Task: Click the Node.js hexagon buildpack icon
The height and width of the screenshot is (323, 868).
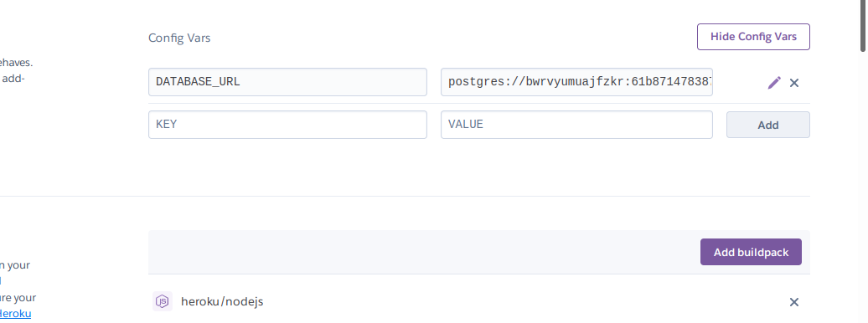Action: pos(163,301)
